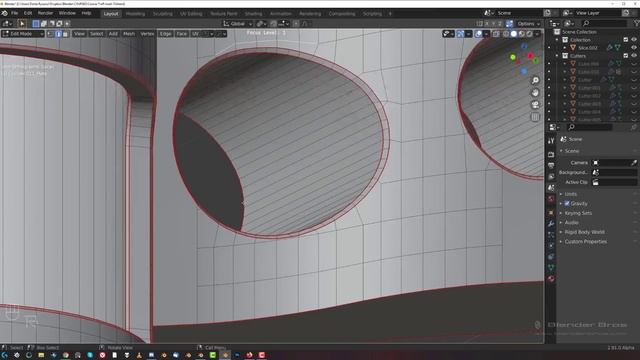Open outliner filter funnel icon
Viewport: 640px width, 360px height.
click(636, 24)
